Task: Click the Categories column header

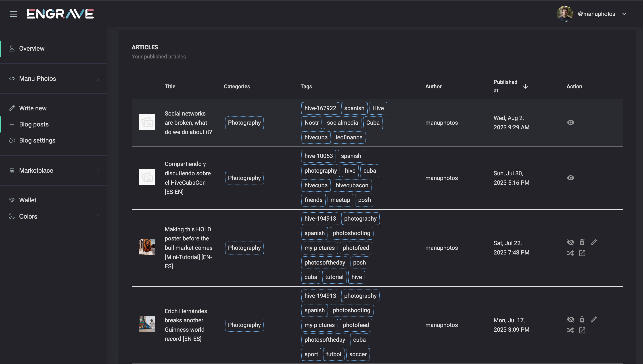Action: click(x=237, y=87)
